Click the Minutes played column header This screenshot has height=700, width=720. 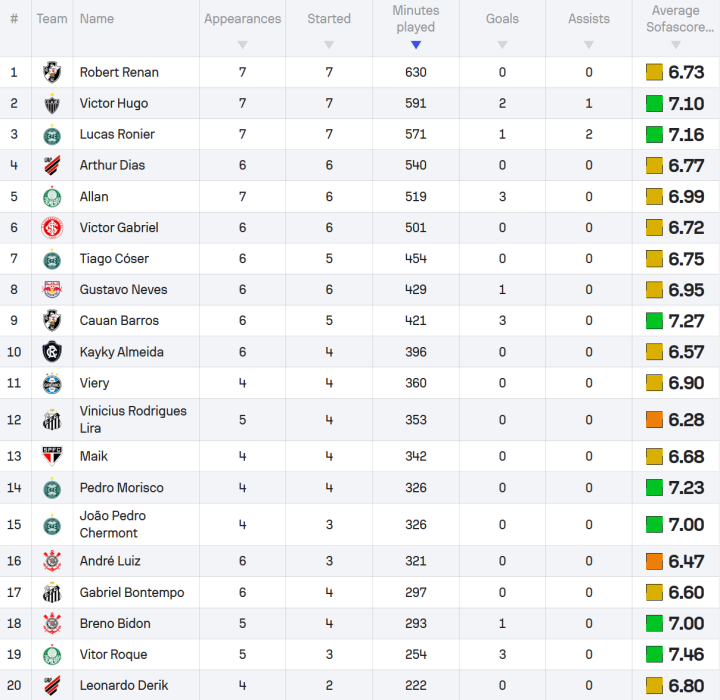pyautogui.click(x=416, y=19)
